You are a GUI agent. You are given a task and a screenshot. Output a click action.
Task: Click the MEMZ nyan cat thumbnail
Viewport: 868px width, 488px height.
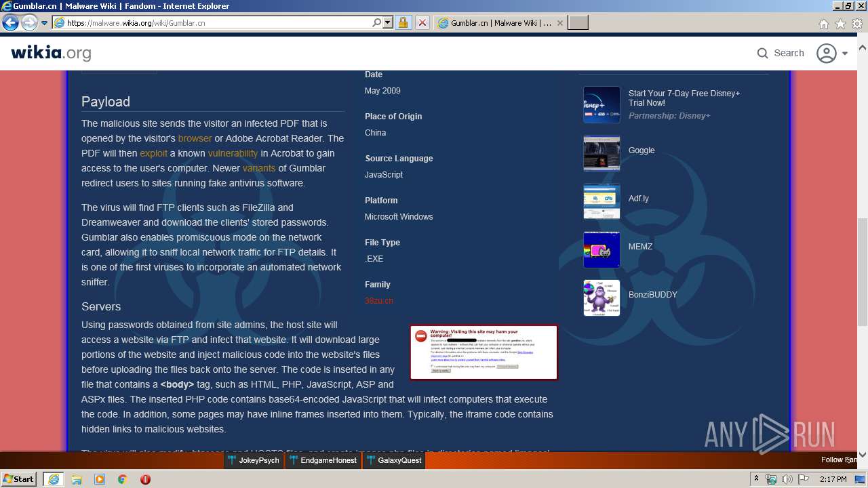point(601,249)
